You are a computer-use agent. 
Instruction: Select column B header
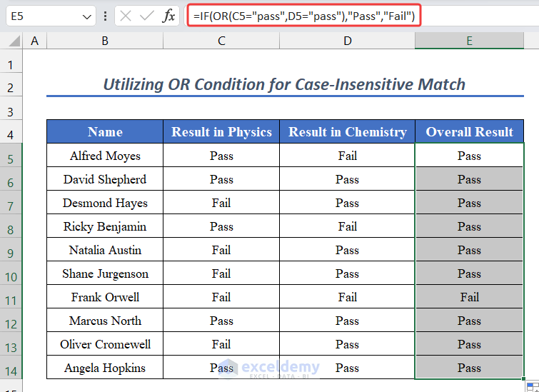point(105,41)
